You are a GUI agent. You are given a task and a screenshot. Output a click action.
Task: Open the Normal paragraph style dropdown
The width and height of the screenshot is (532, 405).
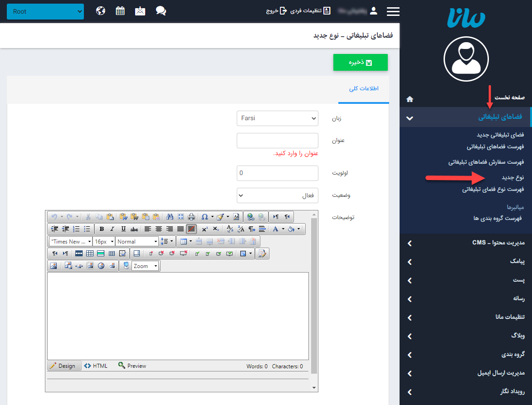[137, 242]
